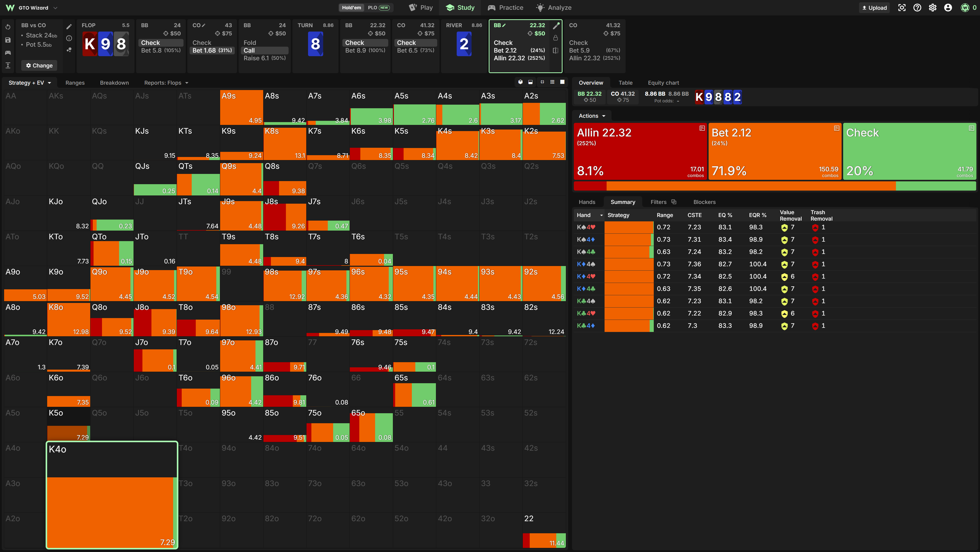Select the A9s cell in the hand matrix

click(241, 107)
